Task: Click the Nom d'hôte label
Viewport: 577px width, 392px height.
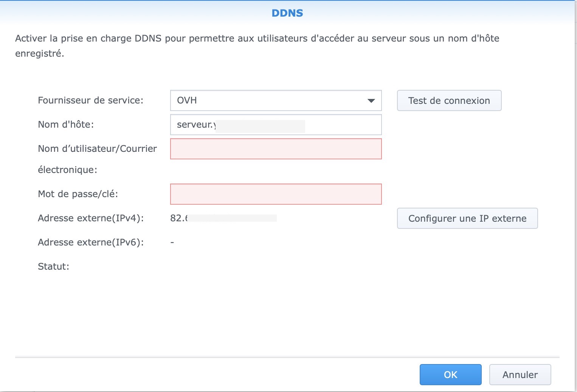Action: pos(66,125)
